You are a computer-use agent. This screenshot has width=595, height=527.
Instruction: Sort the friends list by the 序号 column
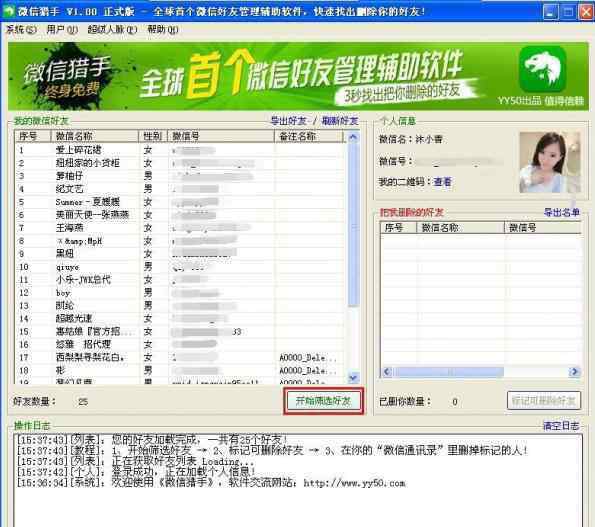33,136
